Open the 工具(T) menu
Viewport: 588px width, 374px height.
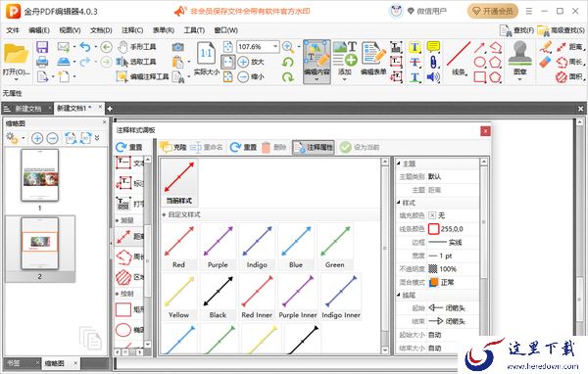194,30
